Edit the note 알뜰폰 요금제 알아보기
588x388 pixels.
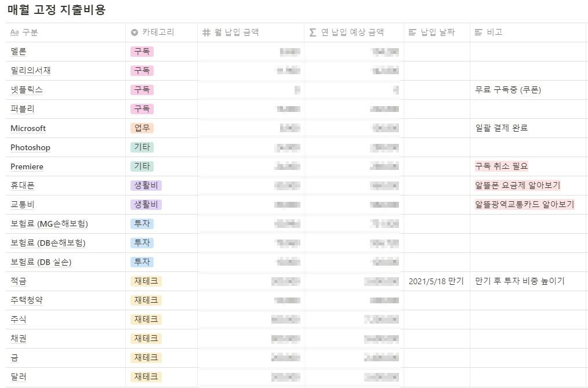coord(517,185)
